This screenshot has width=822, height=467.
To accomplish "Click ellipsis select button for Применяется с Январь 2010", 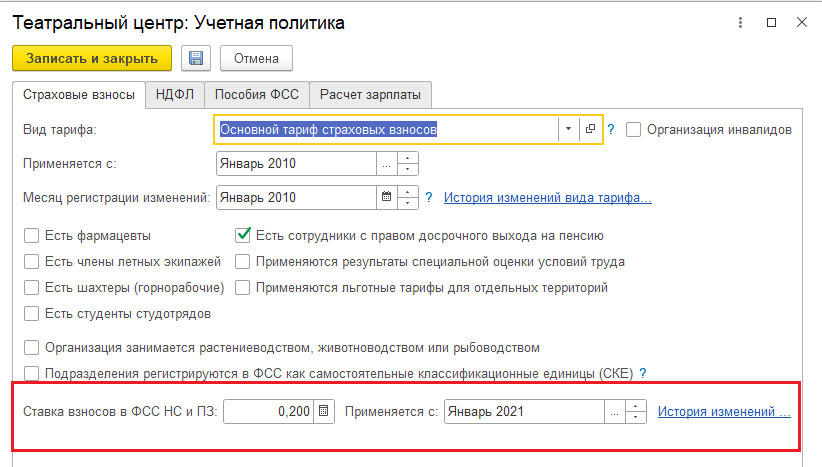I will pyautogui.click(x=386, y=164).
